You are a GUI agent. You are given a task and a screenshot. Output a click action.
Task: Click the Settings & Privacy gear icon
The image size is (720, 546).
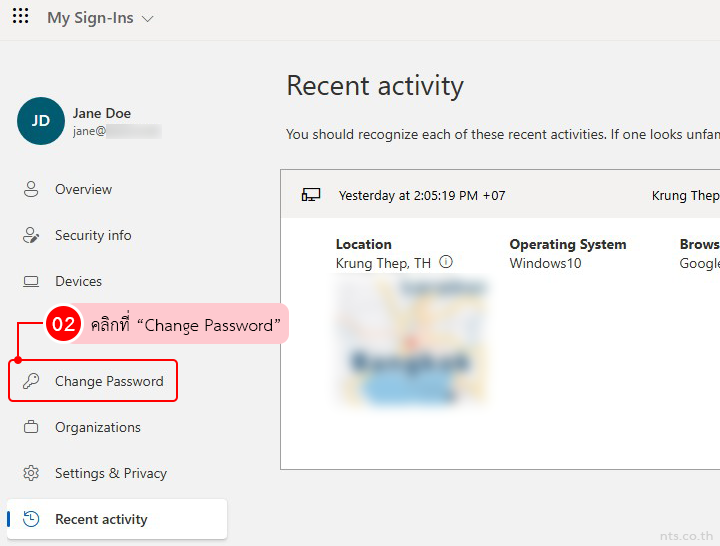pos(31,474)
